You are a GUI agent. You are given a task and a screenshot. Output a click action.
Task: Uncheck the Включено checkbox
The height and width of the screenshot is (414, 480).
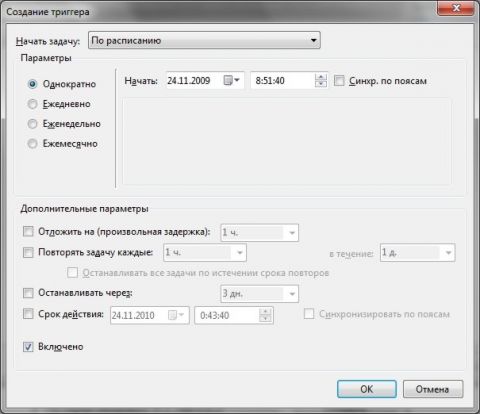click(x=28, y=347)
